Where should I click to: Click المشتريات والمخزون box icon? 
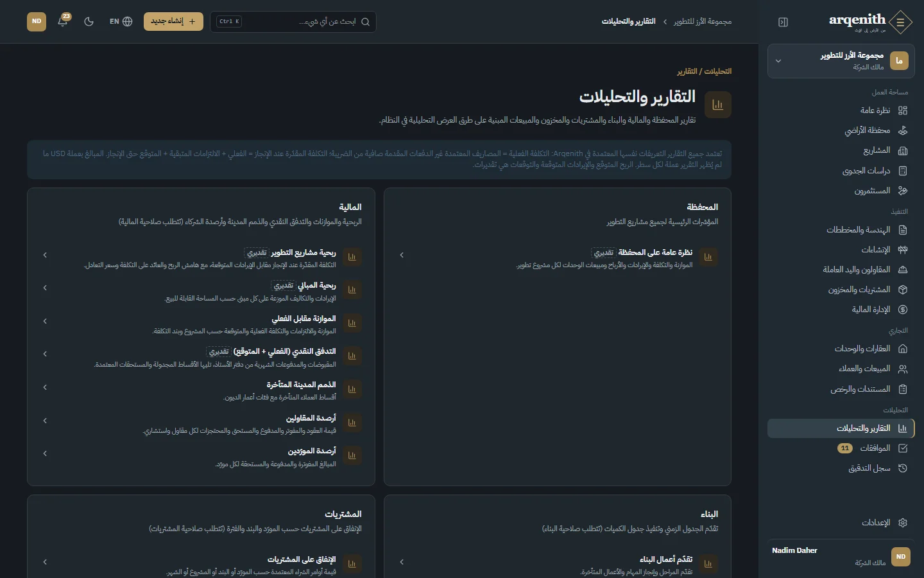pyautogui.click(x=903, y=290)
